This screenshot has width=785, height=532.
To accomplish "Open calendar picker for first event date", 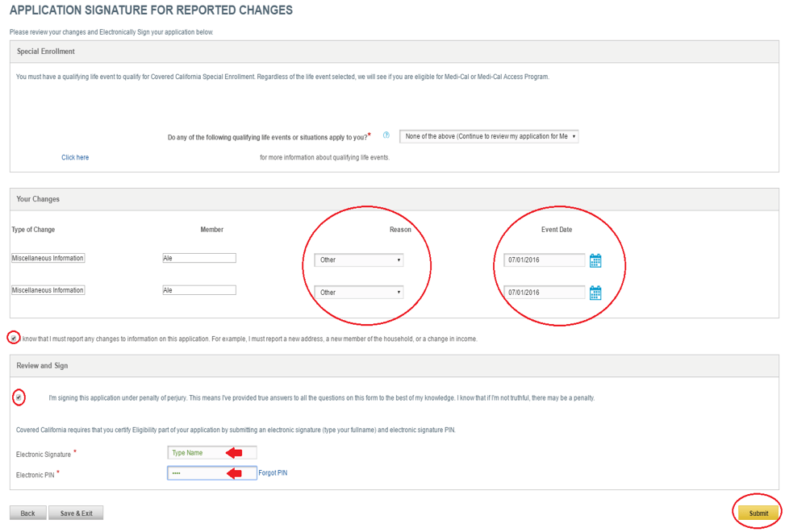I will [x=595, y=260].
